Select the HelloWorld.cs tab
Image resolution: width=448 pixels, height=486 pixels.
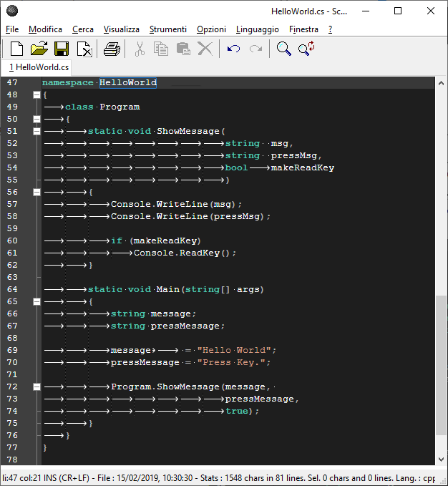pyautogui.click(x=39, y=67)
